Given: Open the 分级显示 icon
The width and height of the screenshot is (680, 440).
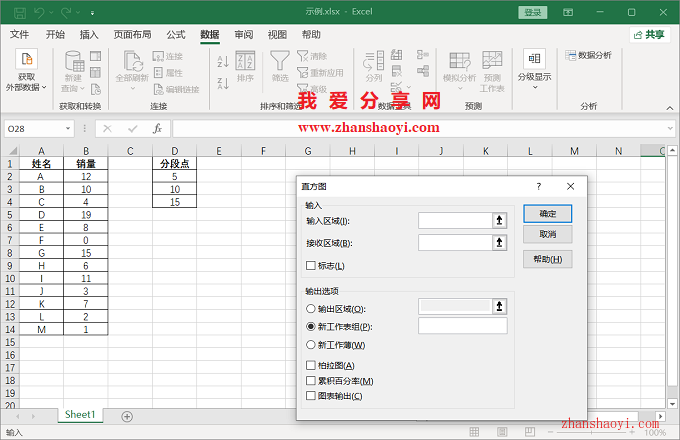Looking at the screenshot, I should (534, 59).
